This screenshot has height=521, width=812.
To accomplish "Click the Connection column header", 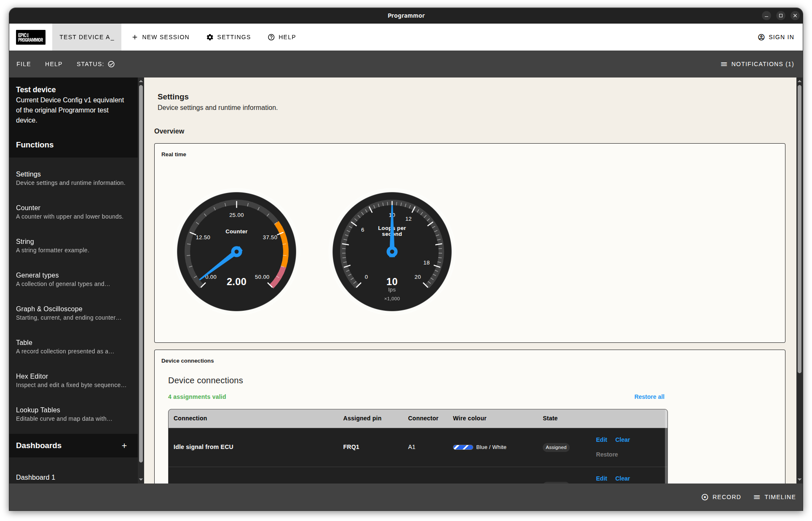I will point(190,418).
